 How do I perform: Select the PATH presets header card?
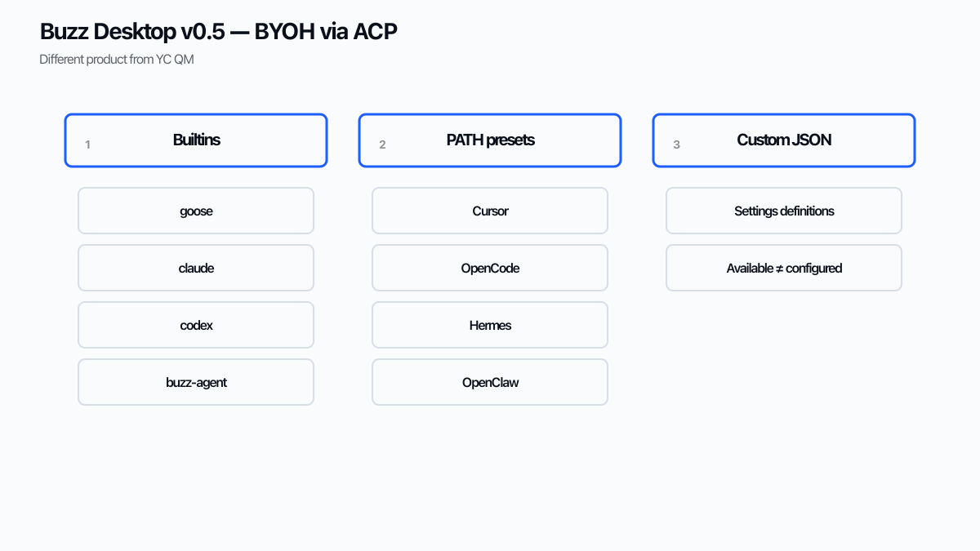click(x=490, y=140)
